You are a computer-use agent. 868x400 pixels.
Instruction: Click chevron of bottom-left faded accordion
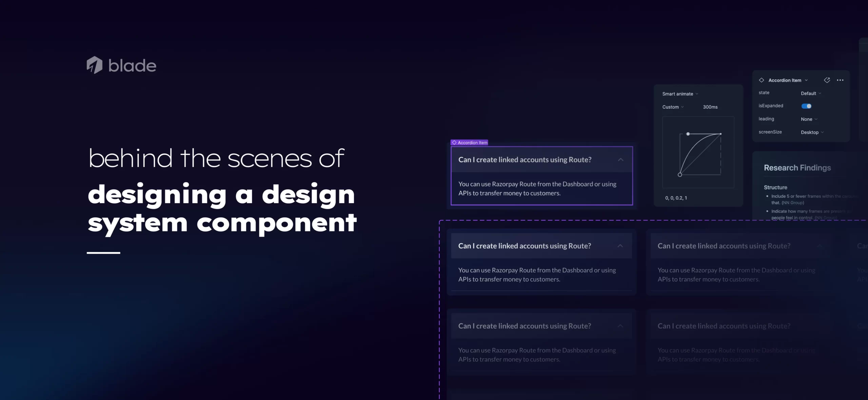[620, 326]
